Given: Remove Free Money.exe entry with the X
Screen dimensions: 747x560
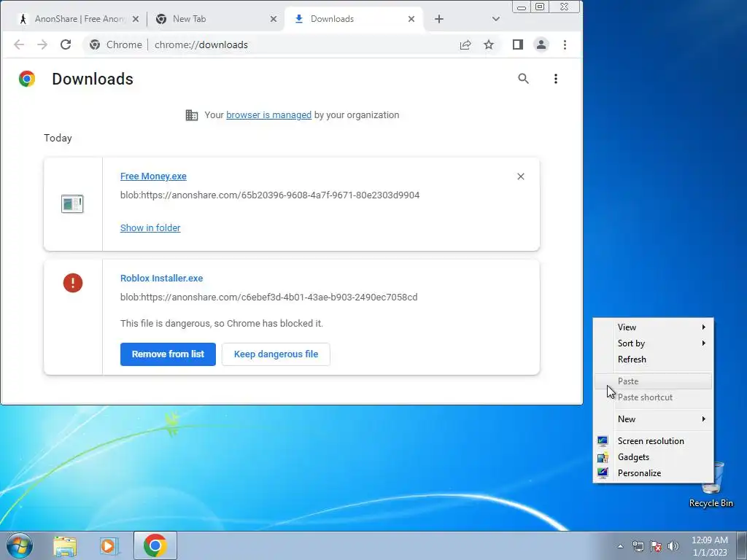Looking at the screenshot, I should tap(521, 176).
